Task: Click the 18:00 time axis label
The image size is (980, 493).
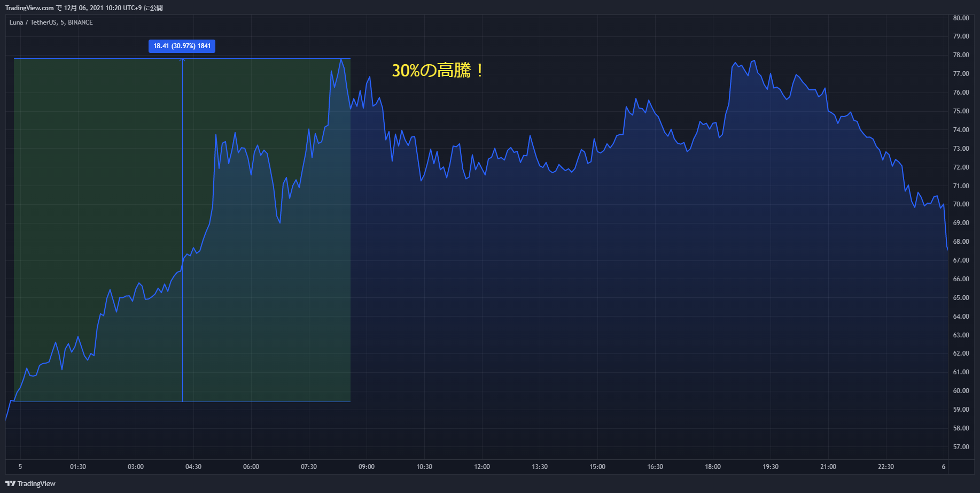Action: pyautogui.click(x=713, y=467)
